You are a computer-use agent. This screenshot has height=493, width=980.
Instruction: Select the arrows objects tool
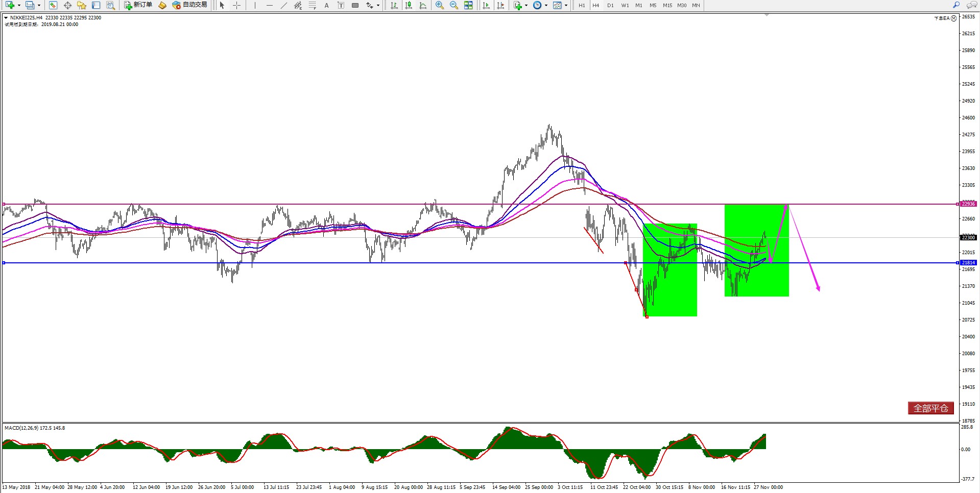pos(370,5)
